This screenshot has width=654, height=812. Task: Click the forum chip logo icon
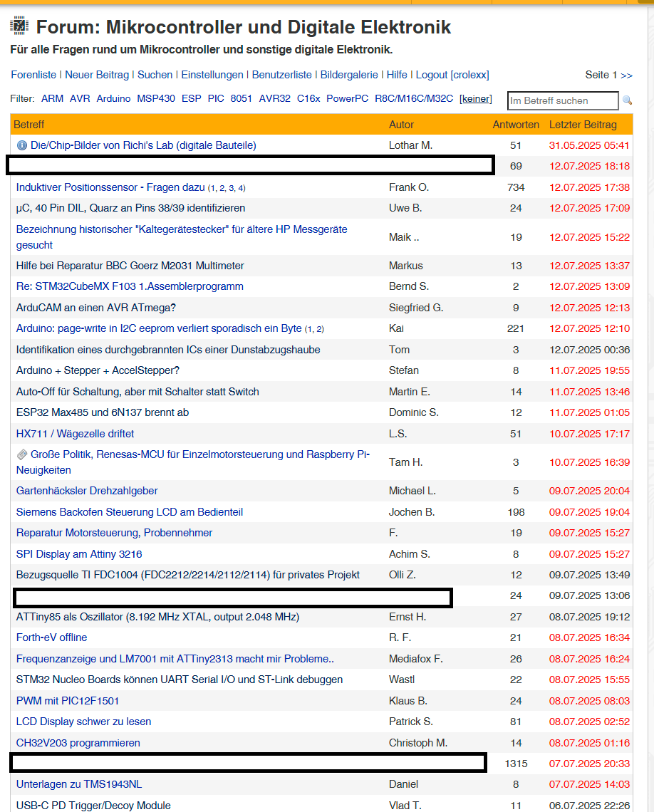coord(19,26)
